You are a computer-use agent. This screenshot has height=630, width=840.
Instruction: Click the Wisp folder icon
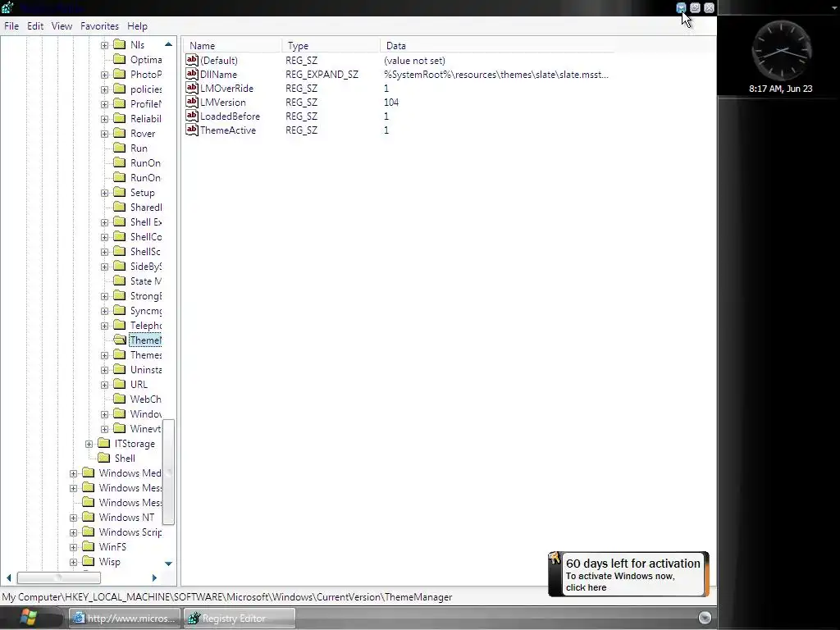coord(89,561)
